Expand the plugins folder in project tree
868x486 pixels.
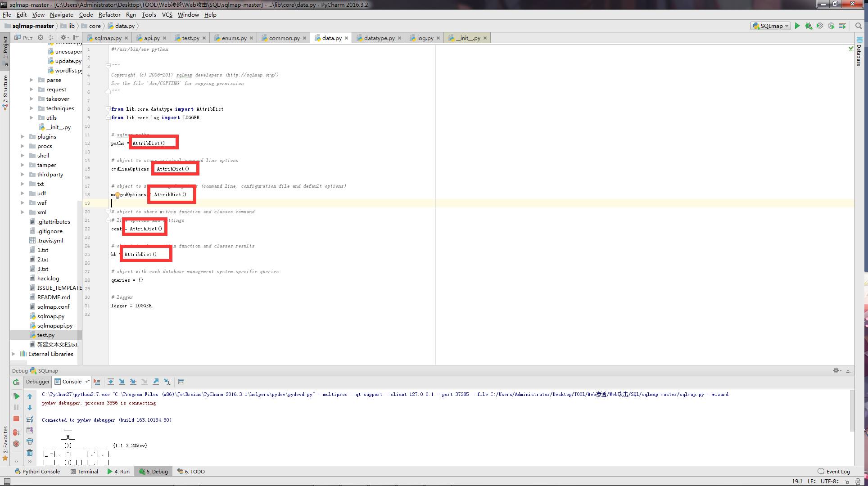click(x=22, y=136)
